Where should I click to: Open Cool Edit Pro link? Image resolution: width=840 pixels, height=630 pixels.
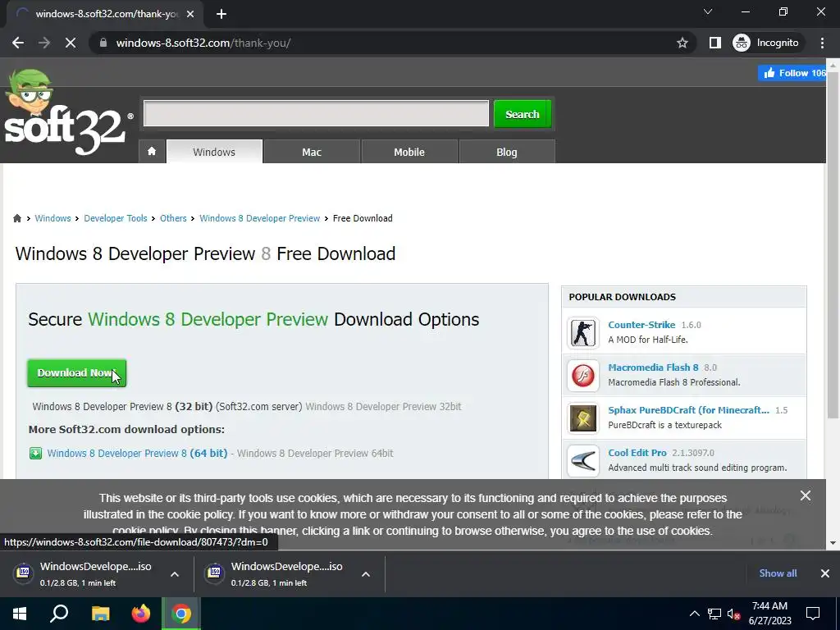coord(637,453)
